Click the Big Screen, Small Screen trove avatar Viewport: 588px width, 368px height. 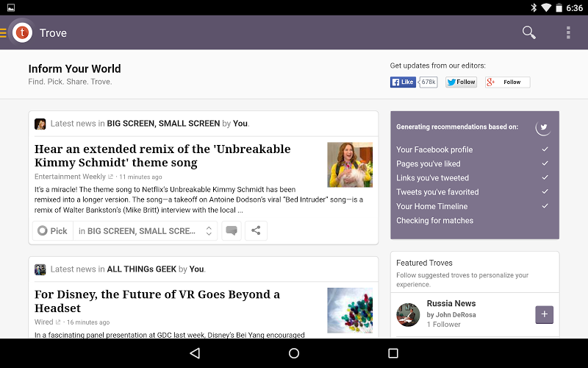40,124
